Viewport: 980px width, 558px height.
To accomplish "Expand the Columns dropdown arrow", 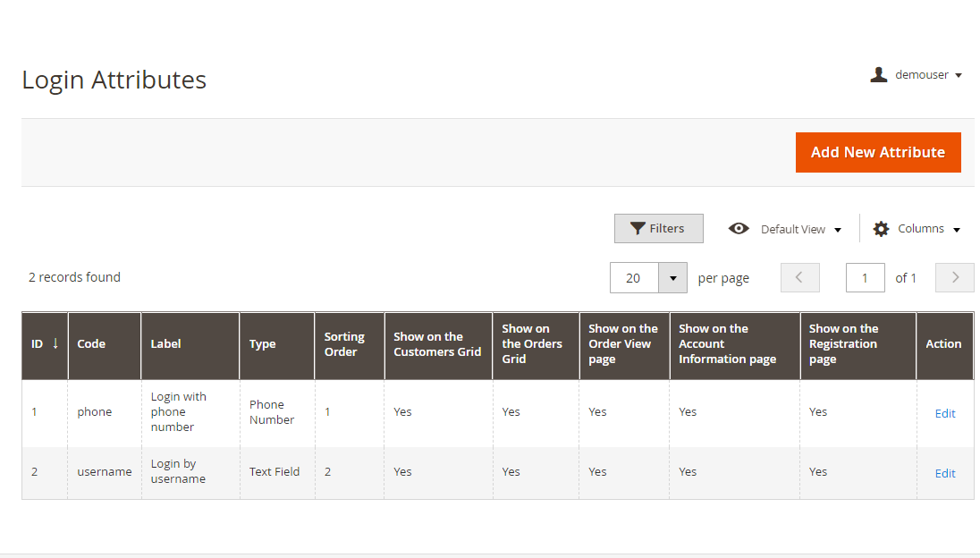I will click(x=956, y=230).
